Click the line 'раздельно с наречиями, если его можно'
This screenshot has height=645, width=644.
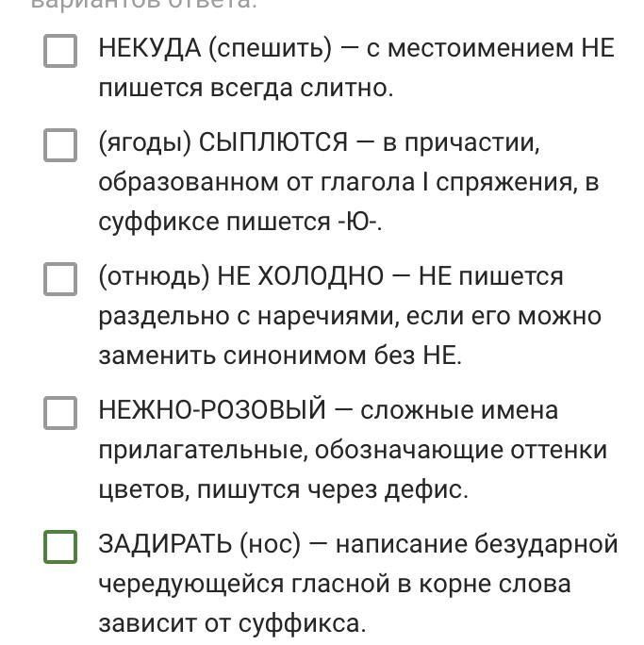coord(349,316)
